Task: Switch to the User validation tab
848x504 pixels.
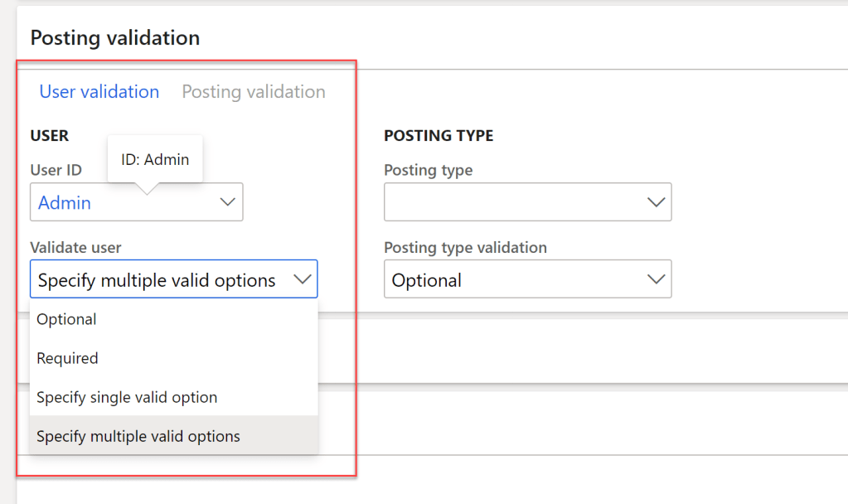Action: tap(99, 92)
